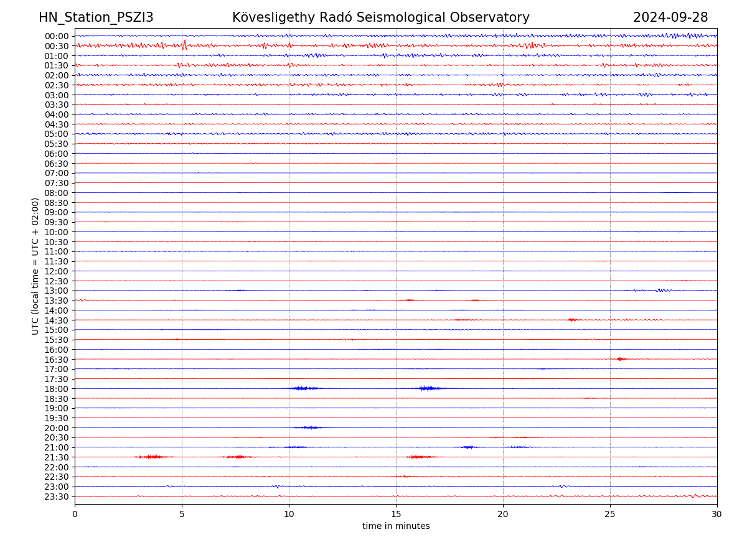This screenshot has width=747, height=560.
Task: Click the 0 tick on the x-axis
Action: tap(75, 515)
